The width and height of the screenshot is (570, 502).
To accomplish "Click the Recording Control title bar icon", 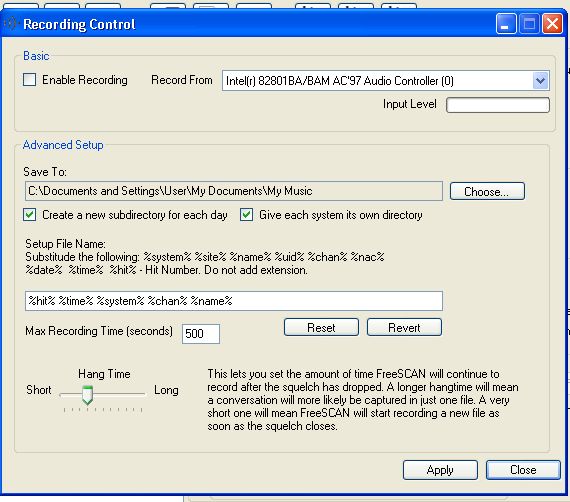I will click(10, 24).
